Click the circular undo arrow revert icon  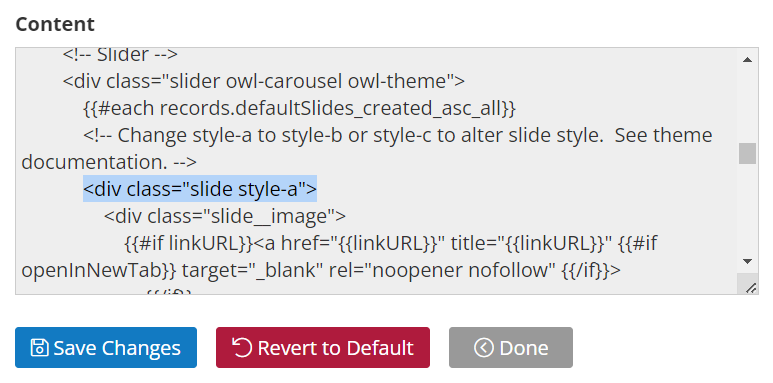[242, 348]
